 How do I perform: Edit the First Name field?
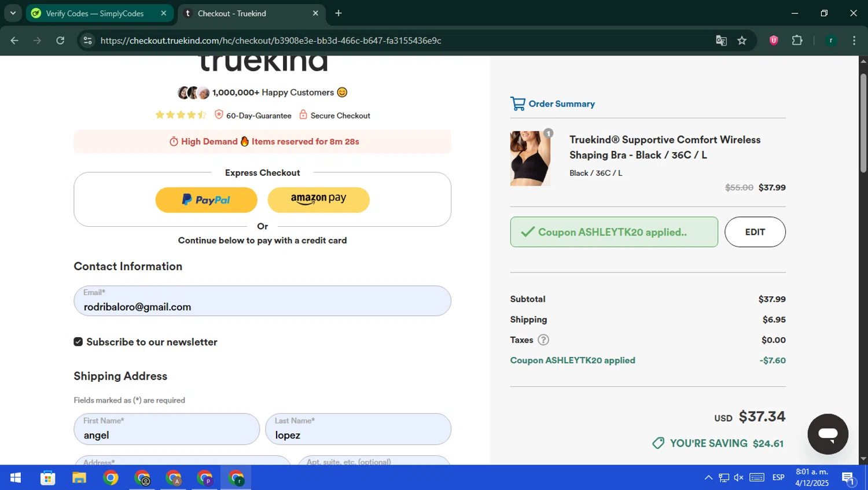tap(167, 429)
